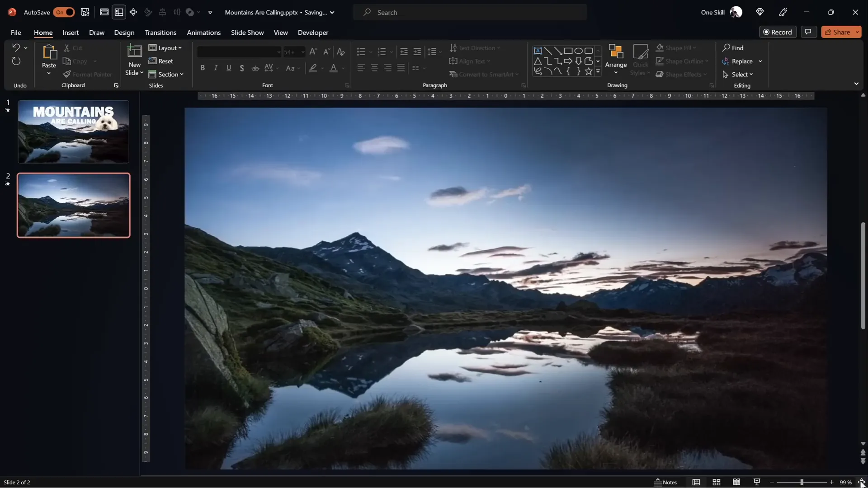868x488 pixels.
Task: Switch to Slide Sorter view
Action: [716, 482]
